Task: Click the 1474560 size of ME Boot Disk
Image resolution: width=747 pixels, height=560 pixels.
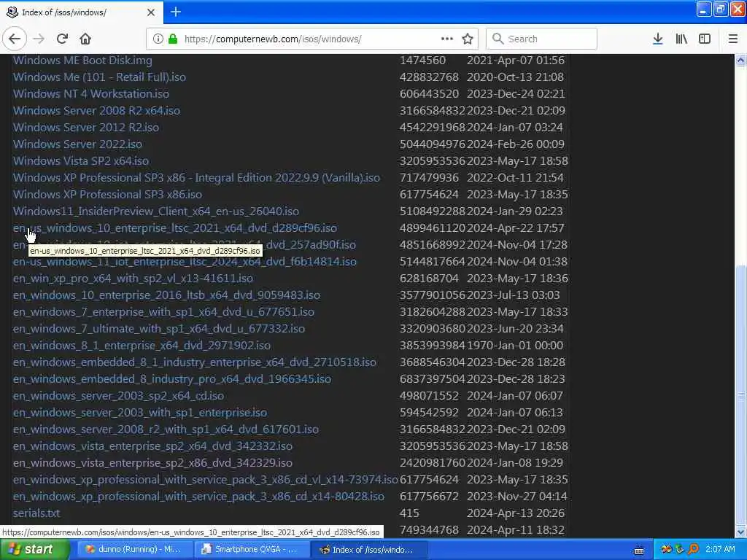Action: point(422,61)
